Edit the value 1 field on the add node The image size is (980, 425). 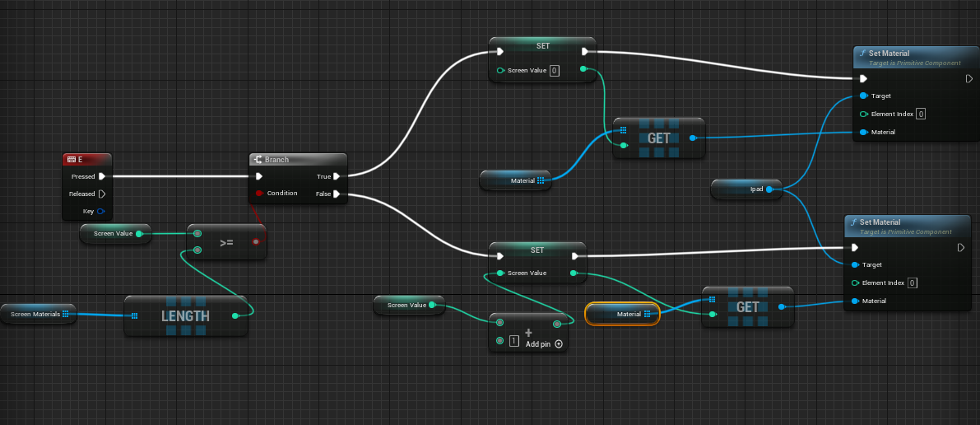pos(514,341)
